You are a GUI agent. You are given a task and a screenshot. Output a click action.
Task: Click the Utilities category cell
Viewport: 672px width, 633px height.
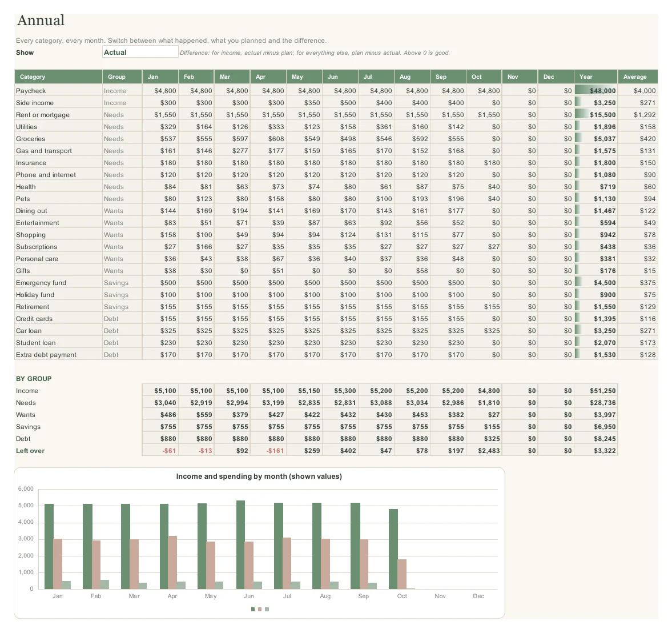point(58,127)
